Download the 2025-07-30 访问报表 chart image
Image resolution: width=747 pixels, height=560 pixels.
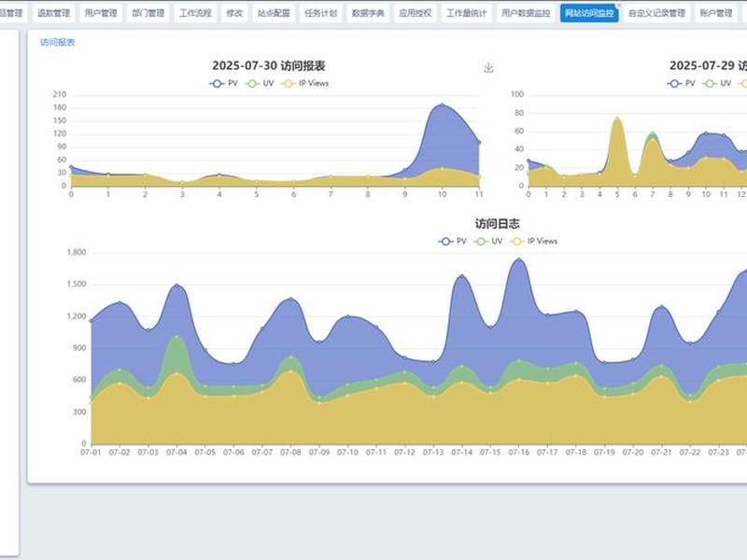[488, 68]
